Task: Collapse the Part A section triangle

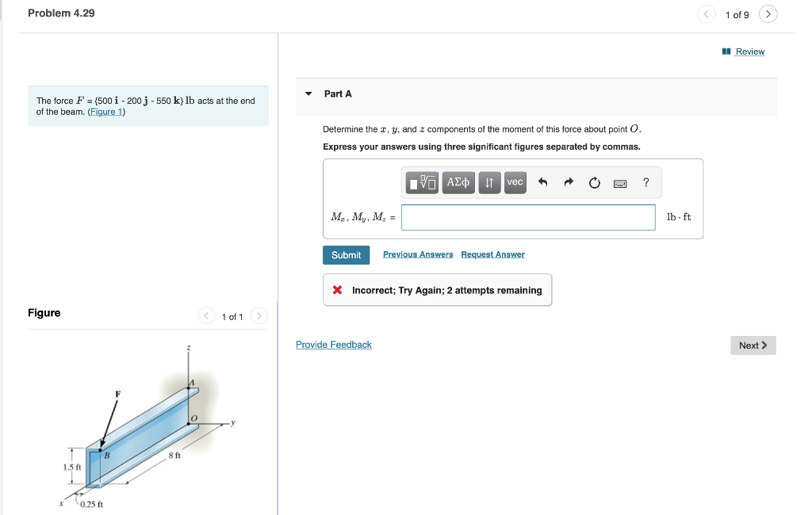Action: click(308, 93)
